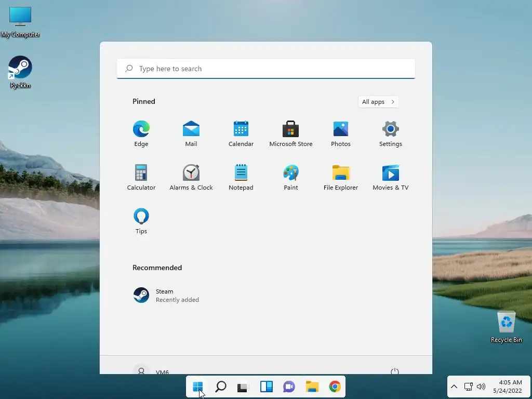Open Alarms & Clock
Image resolution: width=532 pixels, height=399 pixels.
pyautogui.click(x=191, y=178)
